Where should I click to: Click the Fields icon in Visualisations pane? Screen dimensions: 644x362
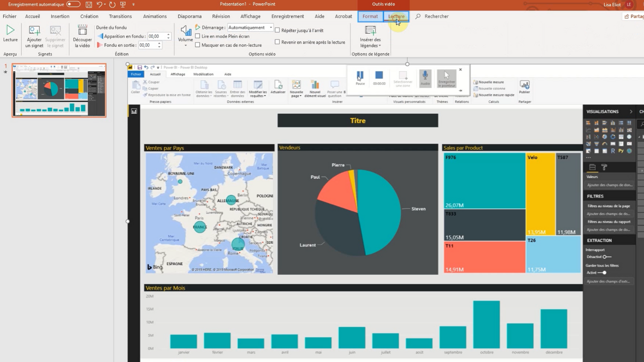coord(593,167)
